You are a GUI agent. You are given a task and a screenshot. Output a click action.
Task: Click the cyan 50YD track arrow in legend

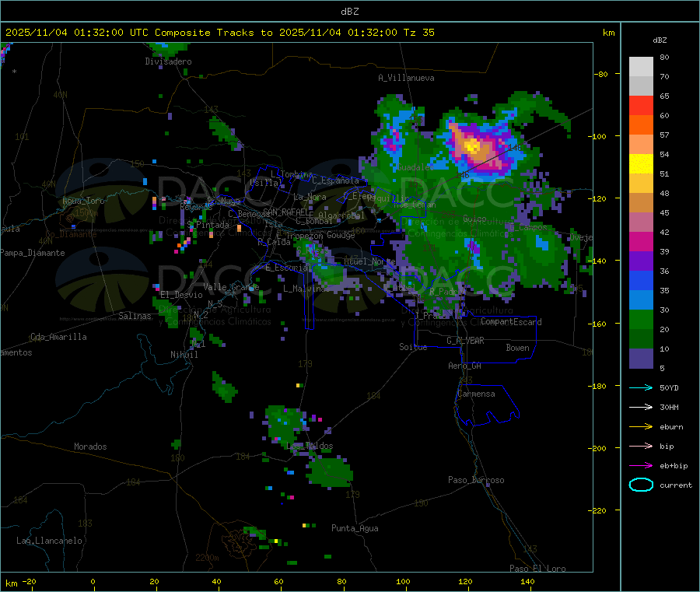click(641, 387)
